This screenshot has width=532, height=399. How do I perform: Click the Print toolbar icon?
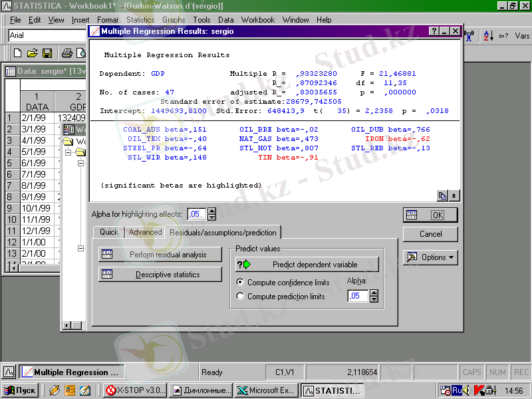point(67,53)
